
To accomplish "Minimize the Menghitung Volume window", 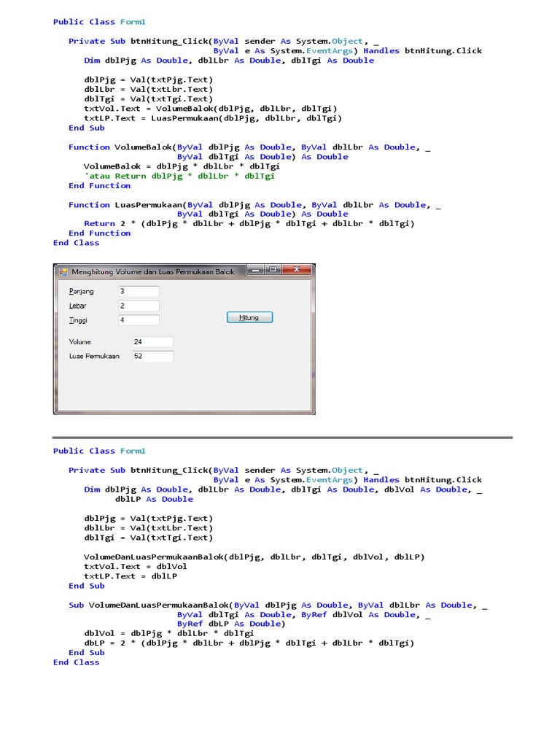I will pos(256,270).
